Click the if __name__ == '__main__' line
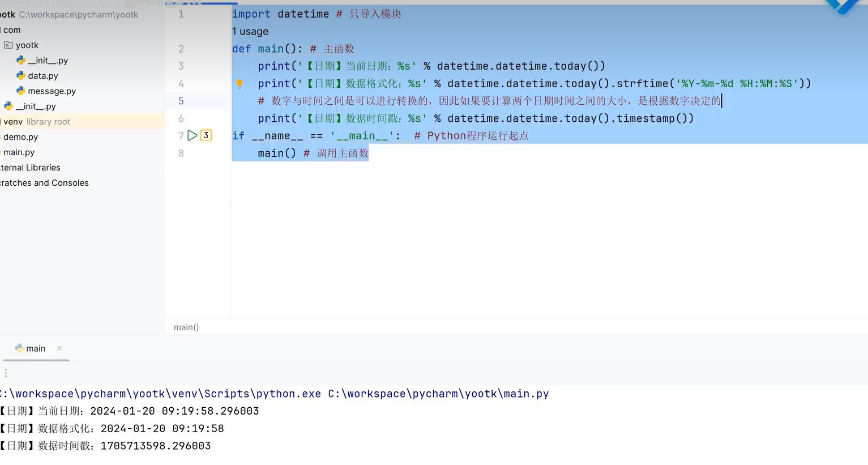The width and height of the screenshot is (868, 465). [316, 135]
